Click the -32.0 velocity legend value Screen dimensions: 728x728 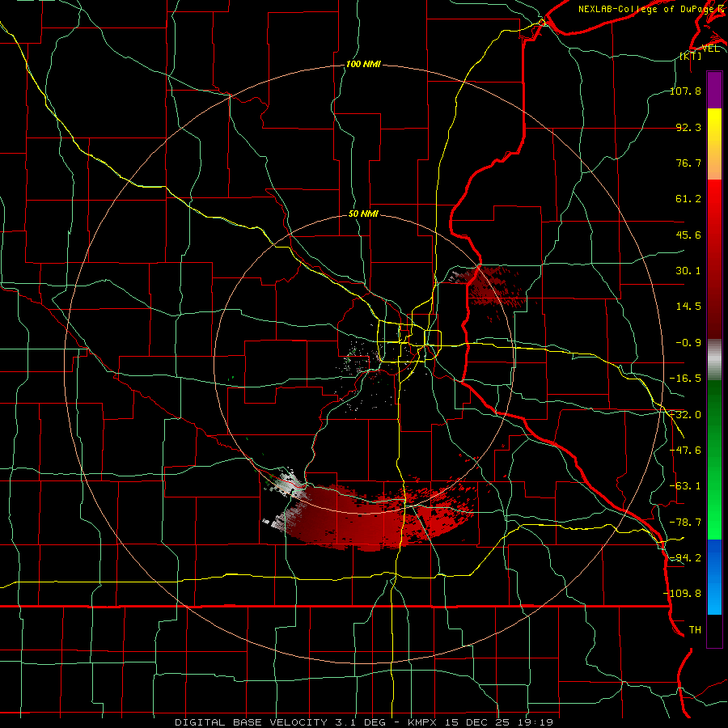pos(685,415)
